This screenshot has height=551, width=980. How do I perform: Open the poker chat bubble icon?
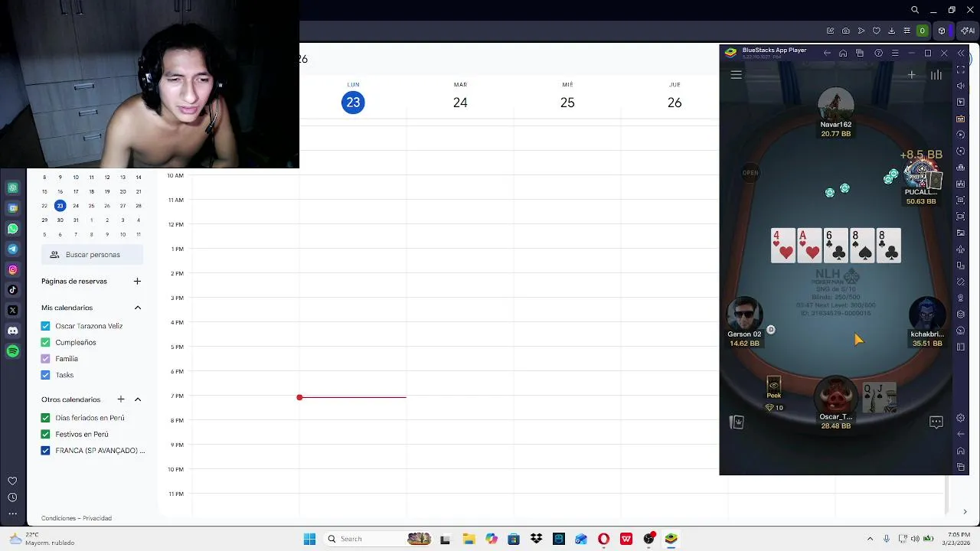(936, 422)
